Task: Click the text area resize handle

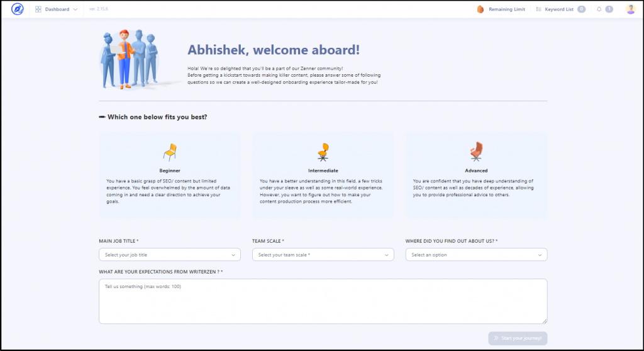Action: point(544,321)
